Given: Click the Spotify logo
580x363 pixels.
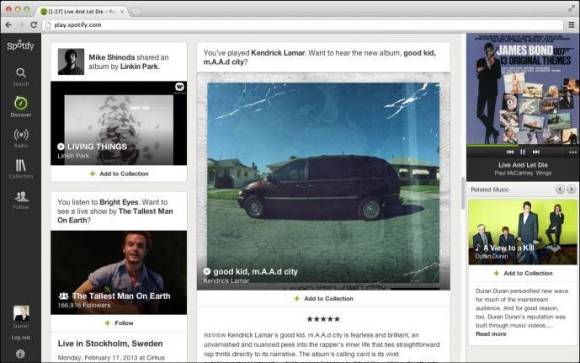Looking at the screenshot, I should (20, 46).
